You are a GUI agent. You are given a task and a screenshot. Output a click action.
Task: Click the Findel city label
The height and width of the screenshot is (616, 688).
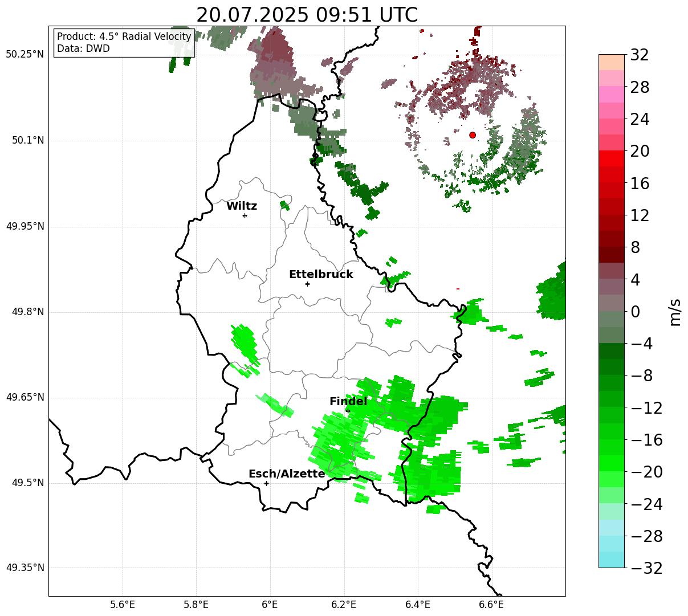348,402
